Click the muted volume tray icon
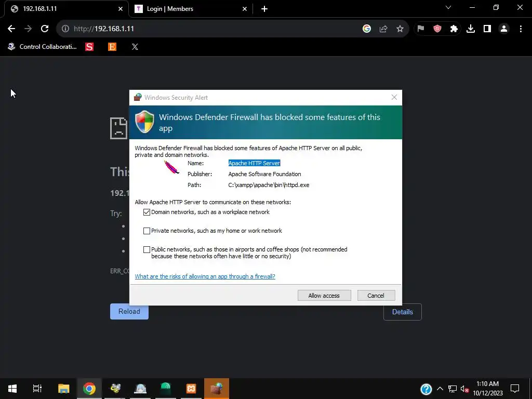The height and width of the screenshot is (399, 532). coord(465,389)
